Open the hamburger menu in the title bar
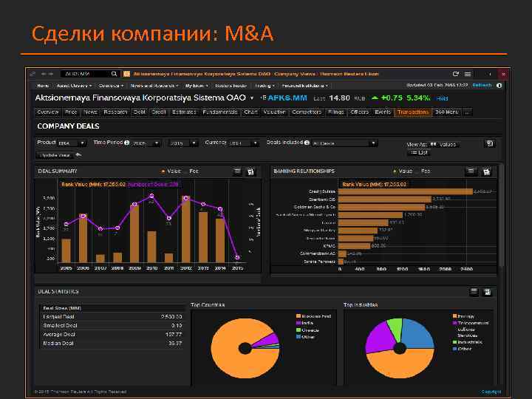Image resolution: width=532 pixels, height=399 pixels. (468, 74)
